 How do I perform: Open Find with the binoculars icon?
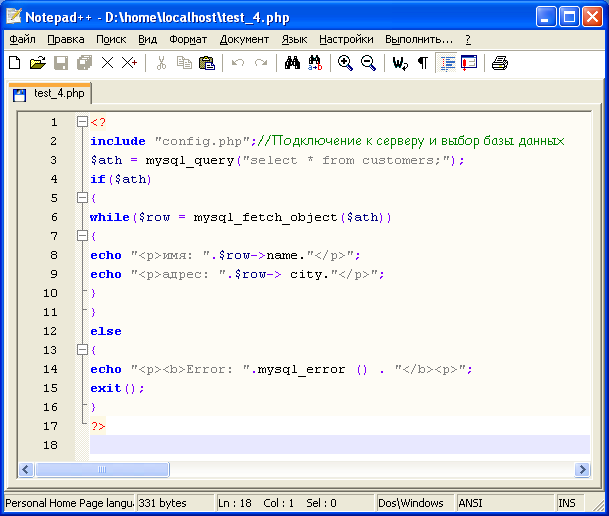[292, 63]
